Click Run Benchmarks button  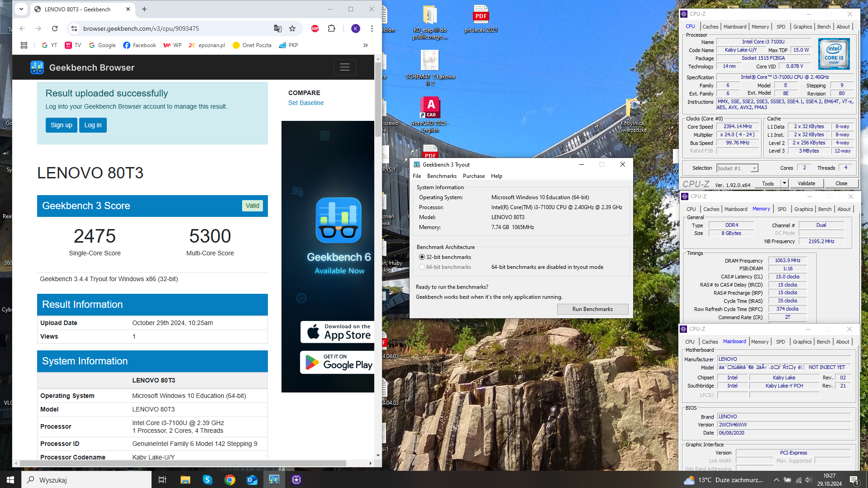click(592, 309)
